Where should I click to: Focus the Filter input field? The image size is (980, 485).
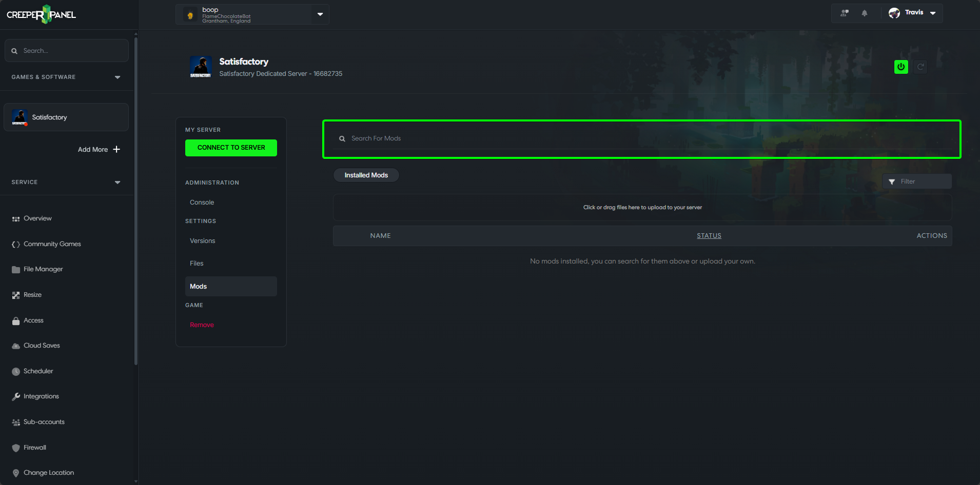click(x=917, y=181)
